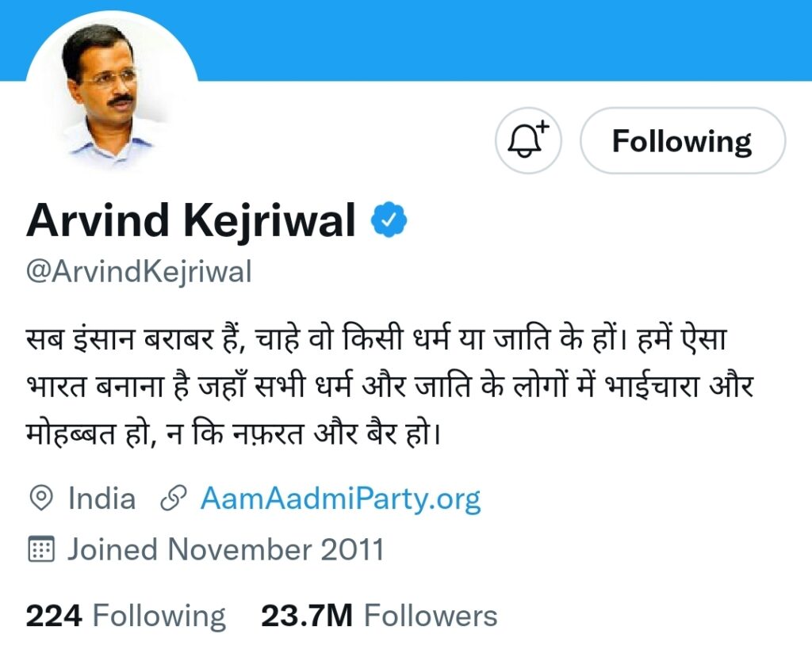Screen dimensions: 812x657
Task: Click the Followers label text
Action: [431, 616]
